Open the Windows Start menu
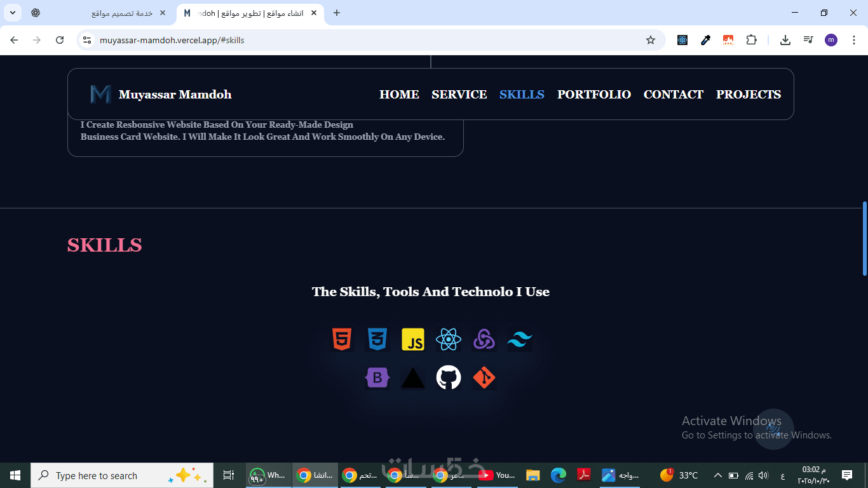This screenshot has height=488, width=868. 15,475
